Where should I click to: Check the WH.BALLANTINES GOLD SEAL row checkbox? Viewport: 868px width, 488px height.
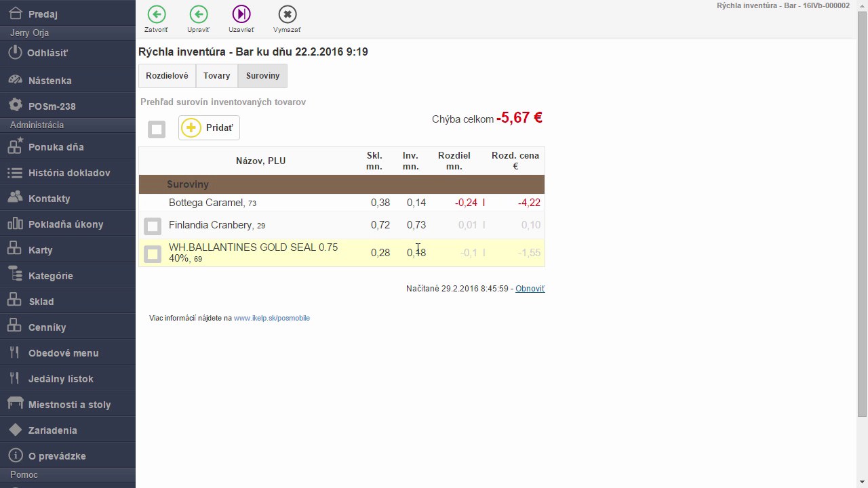point(153,254)
